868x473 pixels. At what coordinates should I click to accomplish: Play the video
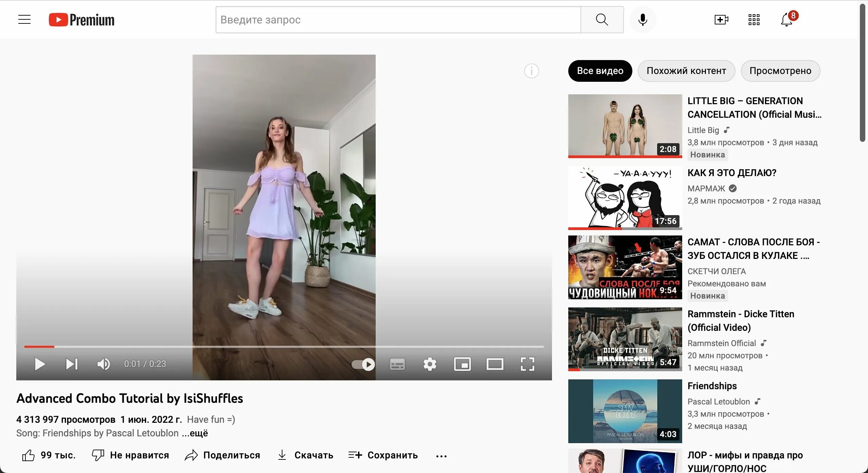[x=40, y=364]
